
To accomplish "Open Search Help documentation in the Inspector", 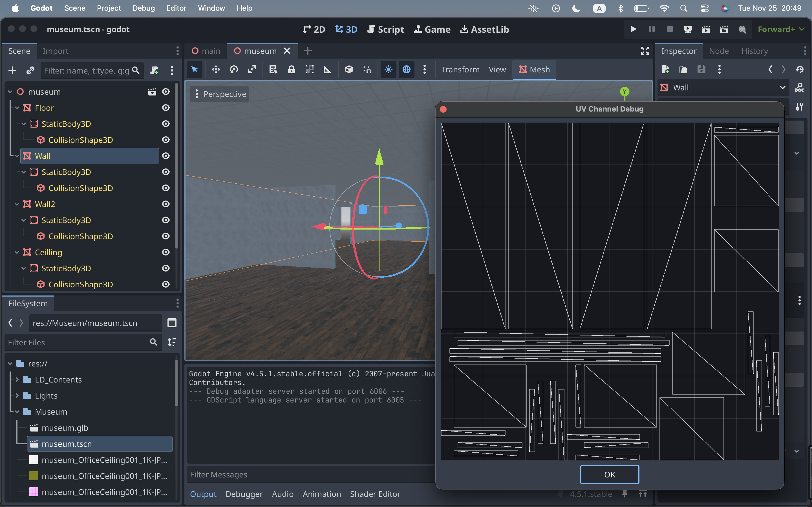I will (x=800, y=88).
